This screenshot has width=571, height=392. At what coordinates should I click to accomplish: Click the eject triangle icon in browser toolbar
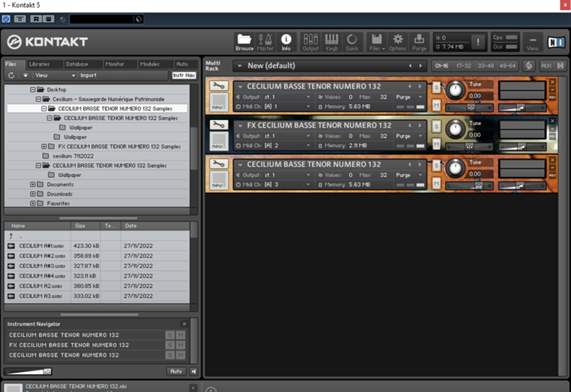pyautogui.click(x=26, y=76)
